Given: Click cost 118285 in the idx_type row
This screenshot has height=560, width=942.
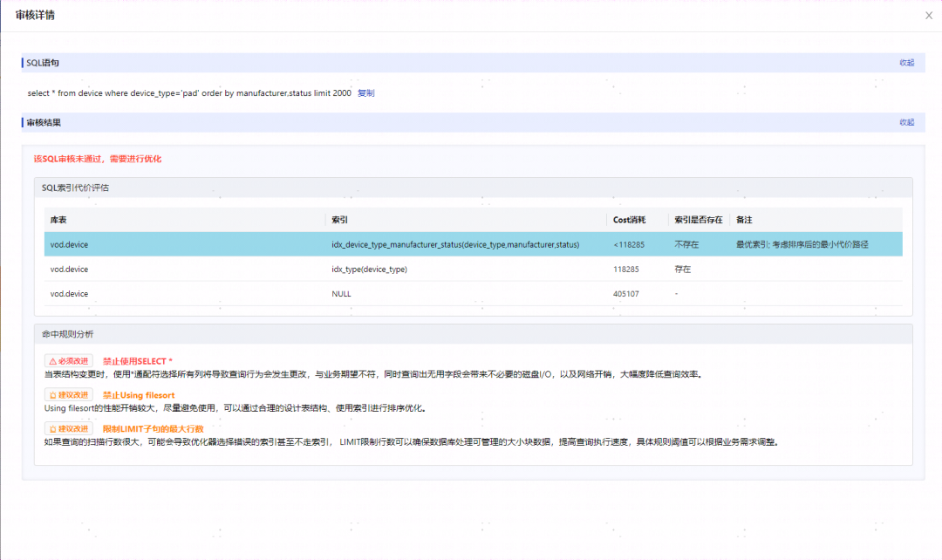Looking at the screenshot, I should point(626,270).
